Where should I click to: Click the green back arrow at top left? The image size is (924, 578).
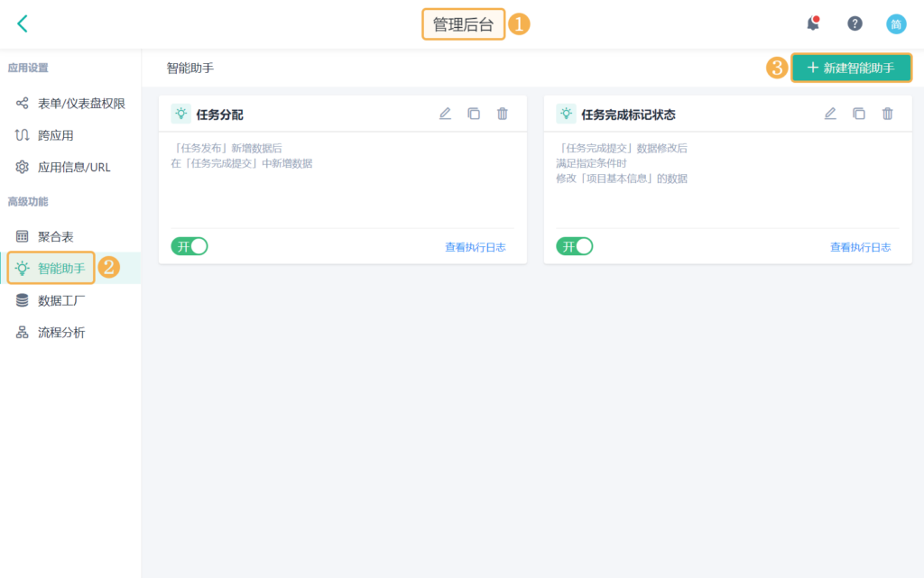[x=21, y=23]
